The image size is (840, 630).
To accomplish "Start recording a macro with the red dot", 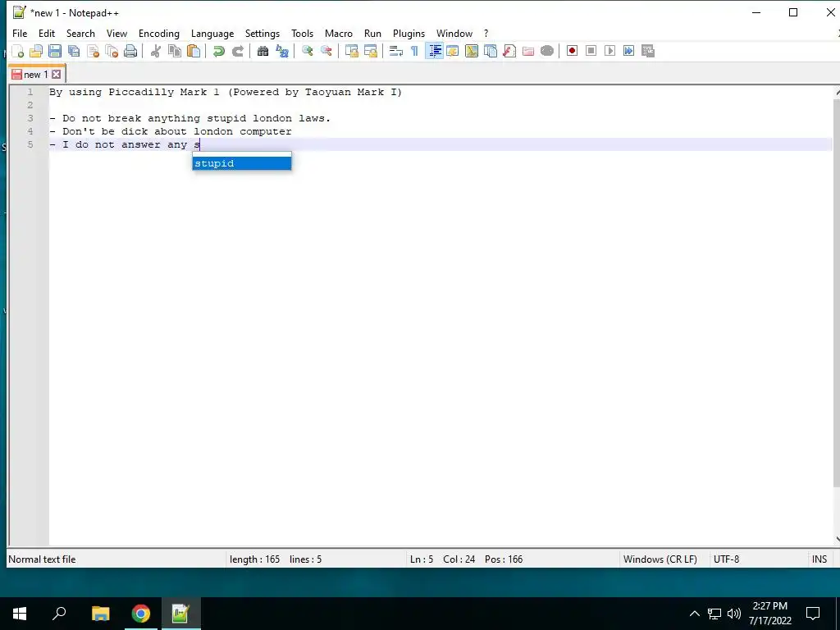I will (572, 51).
